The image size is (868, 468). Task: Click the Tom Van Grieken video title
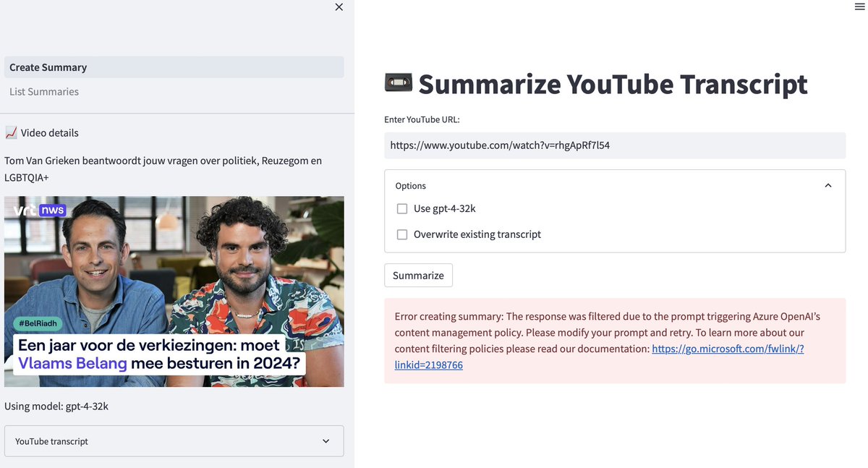(163, 169)
